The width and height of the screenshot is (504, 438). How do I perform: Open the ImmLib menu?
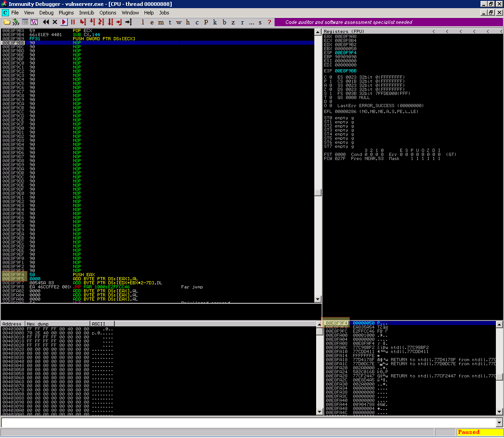pyautogui.click(x=86, y=13)
